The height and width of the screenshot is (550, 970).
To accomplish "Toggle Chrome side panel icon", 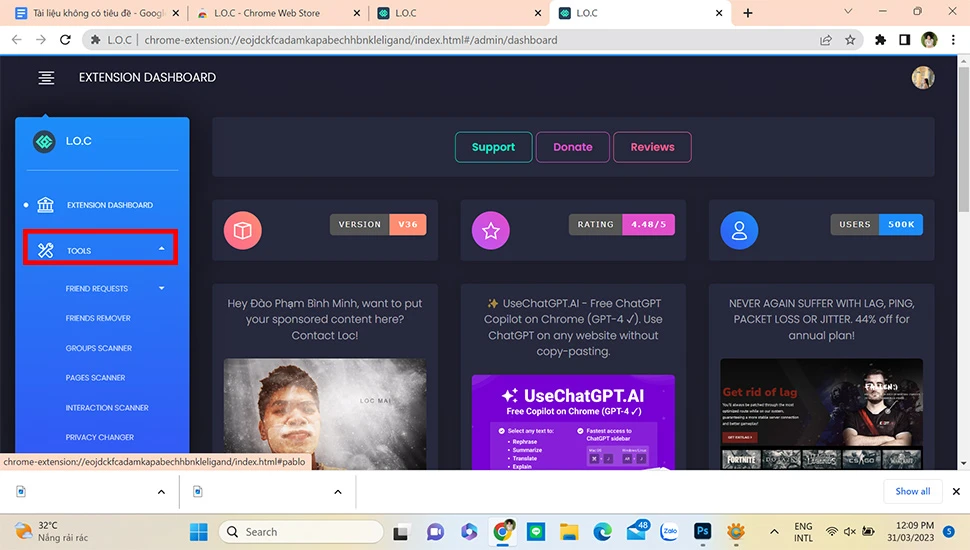I will (x=904, y=40).
